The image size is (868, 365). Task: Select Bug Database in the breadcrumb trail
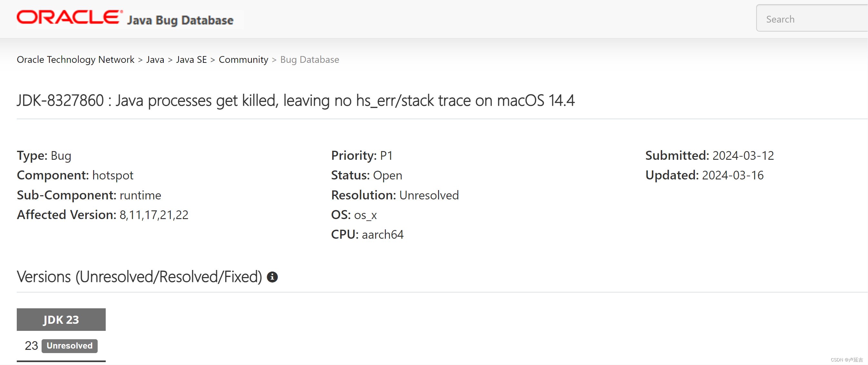(309, 59)
